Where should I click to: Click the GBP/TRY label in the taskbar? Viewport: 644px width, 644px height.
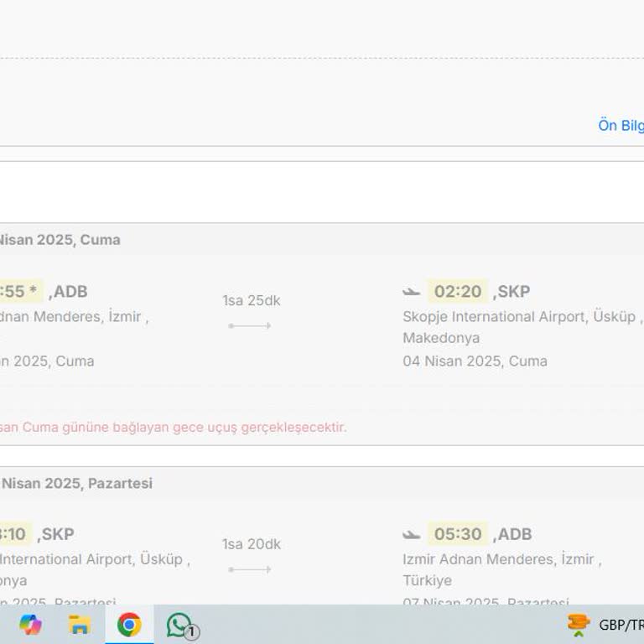coord(621,625)
